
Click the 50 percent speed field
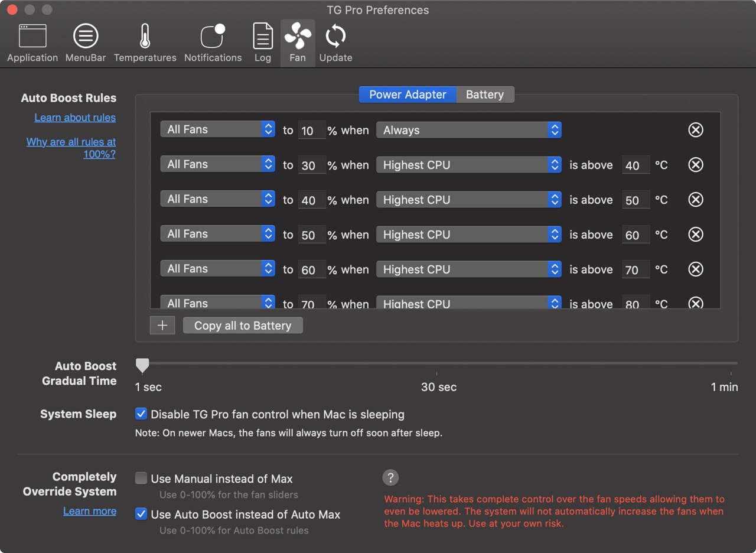(x=311, y=235)
